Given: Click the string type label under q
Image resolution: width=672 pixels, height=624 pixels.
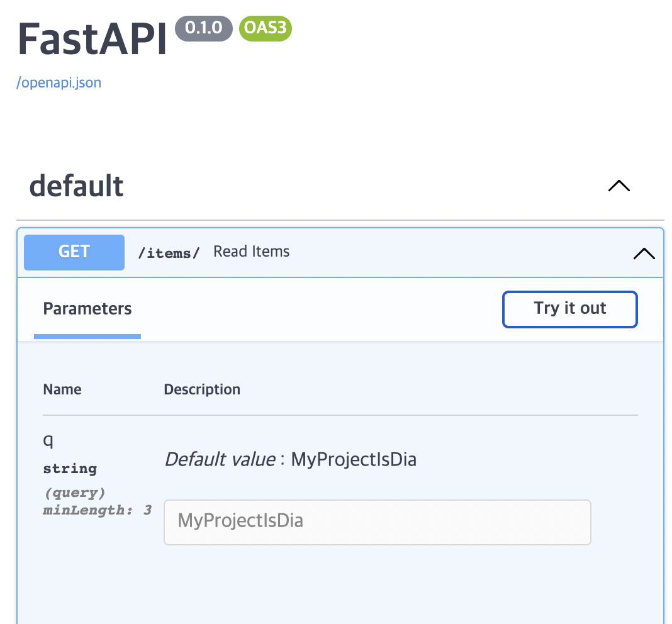Looking at the screenshot, I should click(x=69, y=469).
